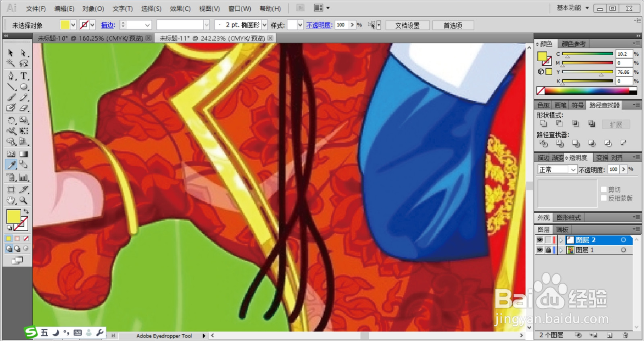This screenshot has width=644, height=341.
Task: Open 对象(O) menu
Action: pos(93,8)
